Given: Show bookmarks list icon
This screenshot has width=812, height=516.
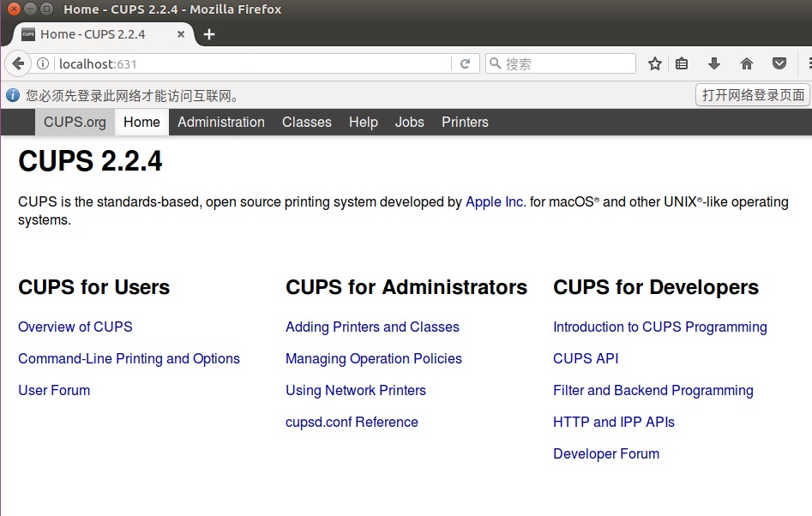Looking at the screenshot, I should [682, 63].
